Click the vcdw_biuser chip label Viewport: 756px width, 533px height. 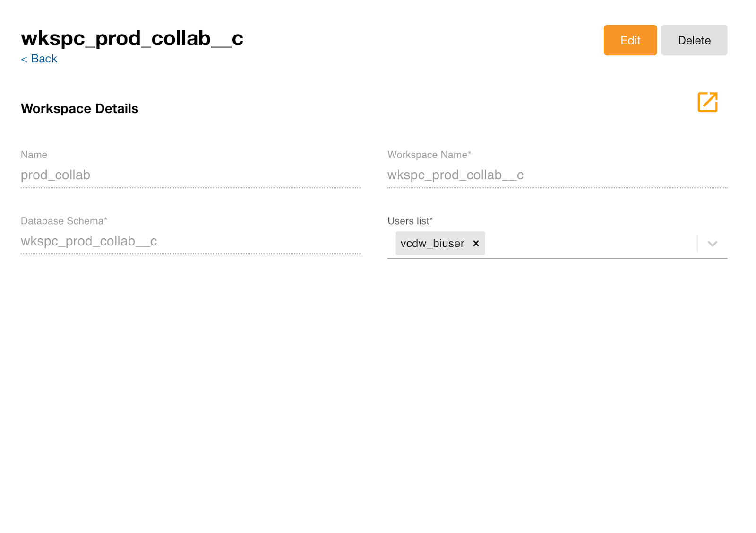[432, 244]
